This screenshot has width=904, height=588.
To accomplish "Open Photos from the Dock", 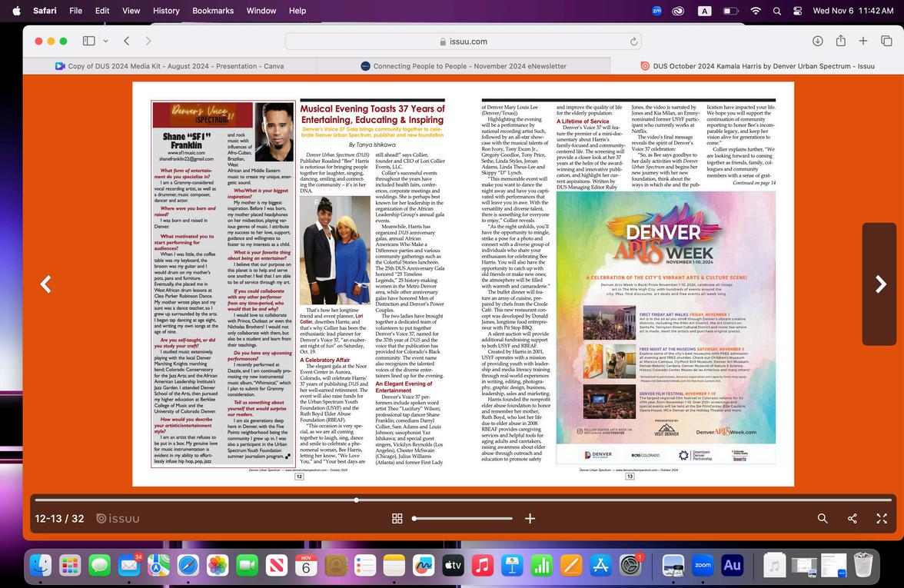I will point(218,566).
